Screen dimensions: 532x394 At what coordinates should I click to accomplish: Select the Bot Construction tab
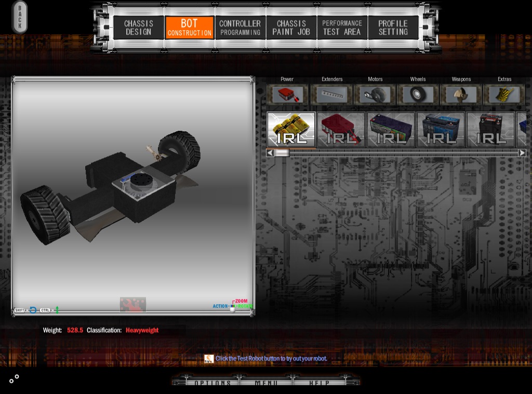(189, 28)
